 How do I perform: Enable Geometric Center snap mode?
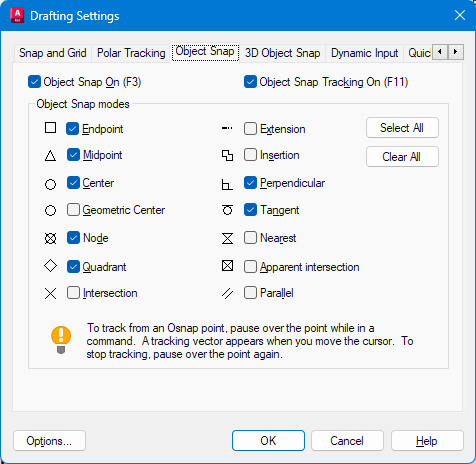73,210
